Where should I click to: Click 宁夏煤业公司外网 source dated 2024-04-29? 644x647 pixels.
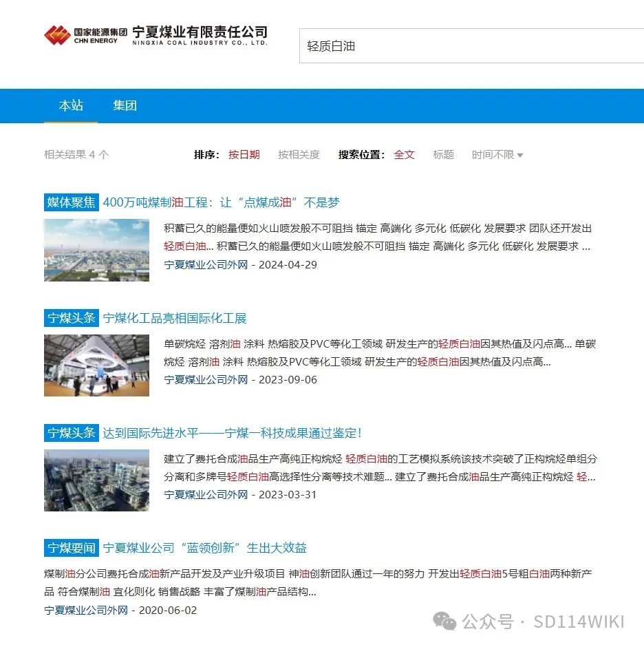(206, 264)
